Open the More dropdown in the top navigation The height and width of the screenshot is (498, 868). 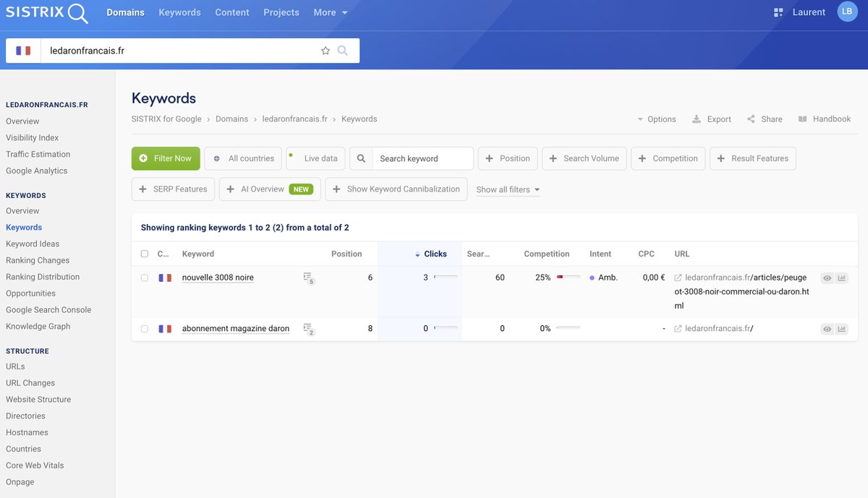coord(331,12)
